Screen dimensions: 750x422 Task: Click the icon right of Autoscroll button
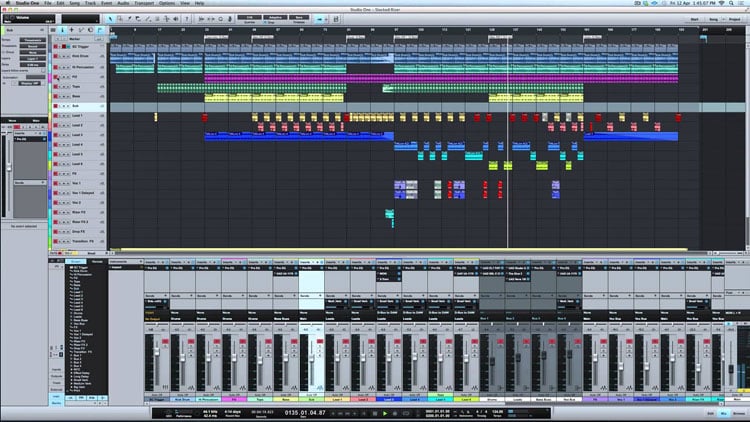click(336, 19)
